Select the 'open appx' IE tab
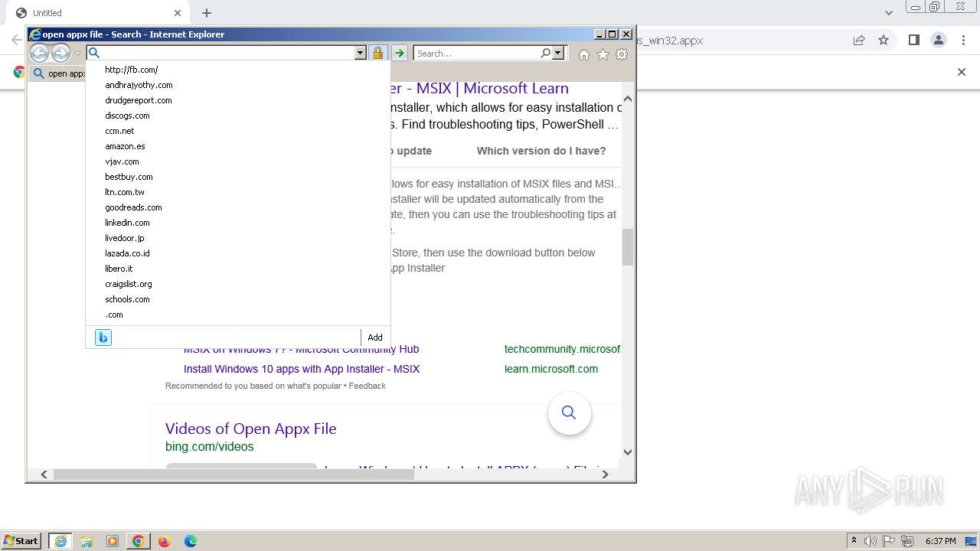Viewport: 980px width, 551px height. 59,73
